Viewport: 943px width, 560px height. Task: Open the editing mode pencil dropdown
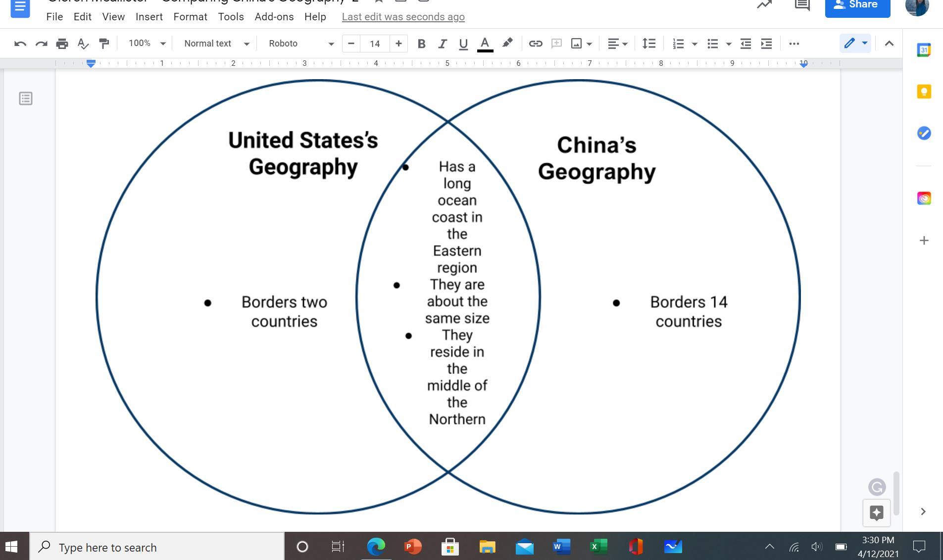coord(855,44)
